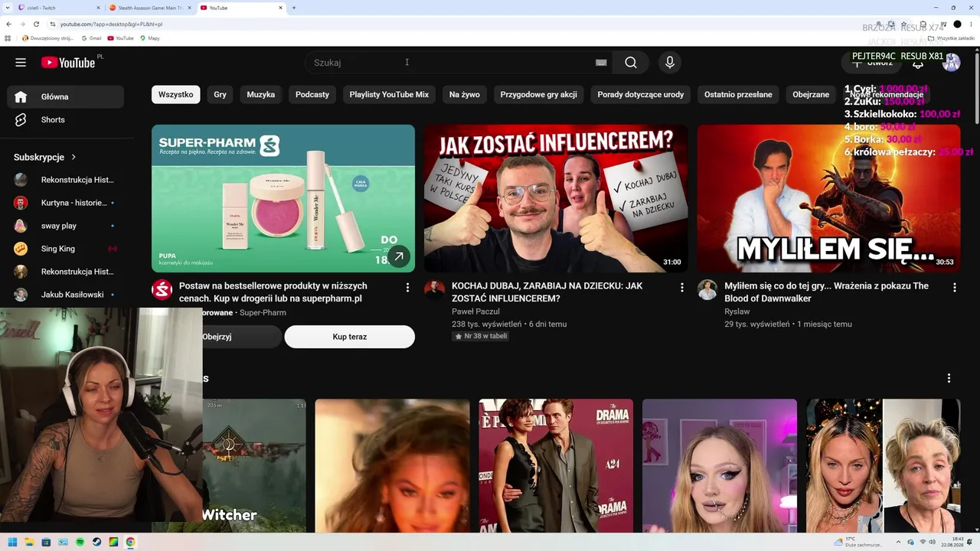Open Jakub Kasiłowski subscription
Viewport: 980px width, 551px height.
click(66, 295)
